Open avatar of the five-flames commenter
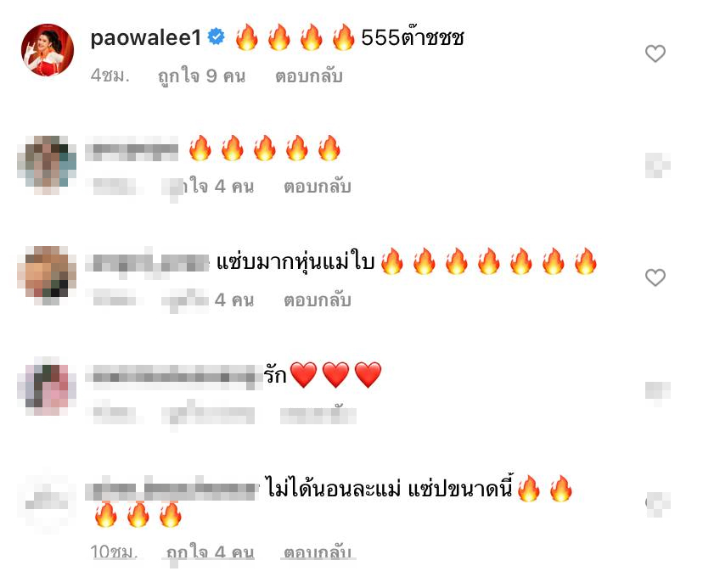The height and width of the screenshot is (588, 703). pyautogui.click(x=47, y=165)
